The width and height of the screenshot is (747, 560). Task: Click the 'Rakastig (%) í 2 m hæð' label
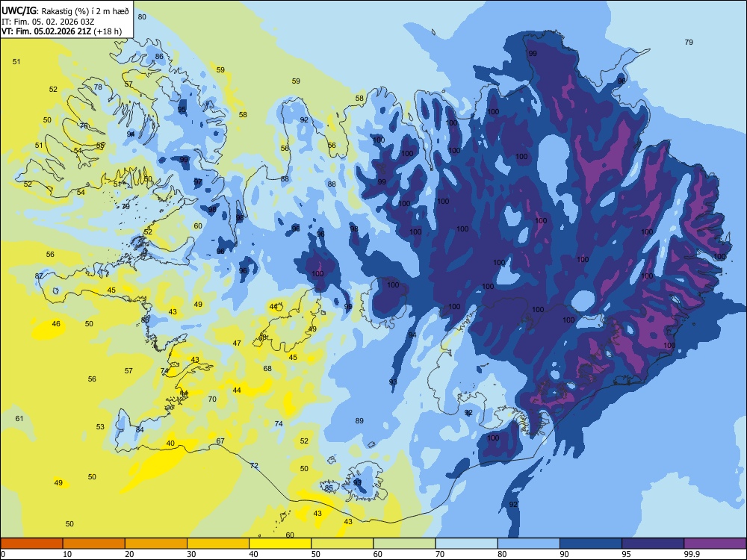point(85,10)
